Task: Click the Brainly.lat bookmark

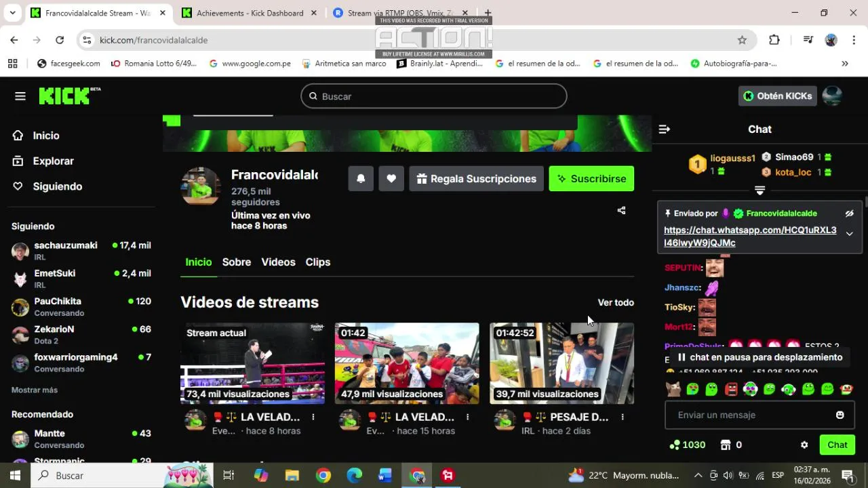Action: [439, 64]
